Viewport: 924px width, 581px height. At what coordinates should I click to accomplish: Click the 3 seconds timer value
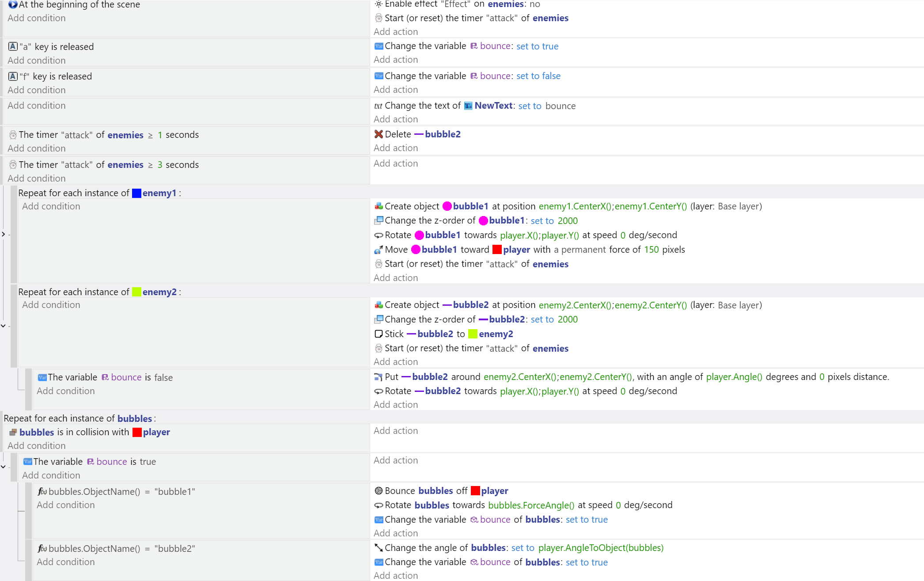coord(160,165)
